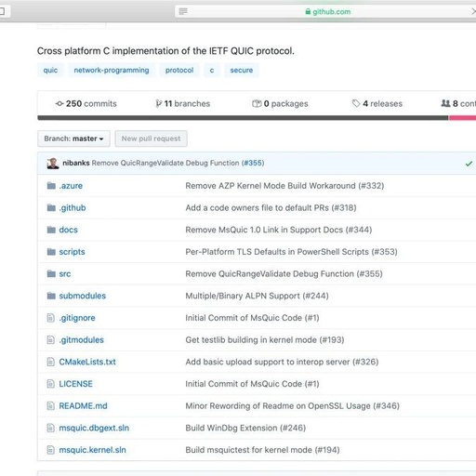Open the 11 branches link
Screen dimensions: 476x476
[x=183, y=103]
